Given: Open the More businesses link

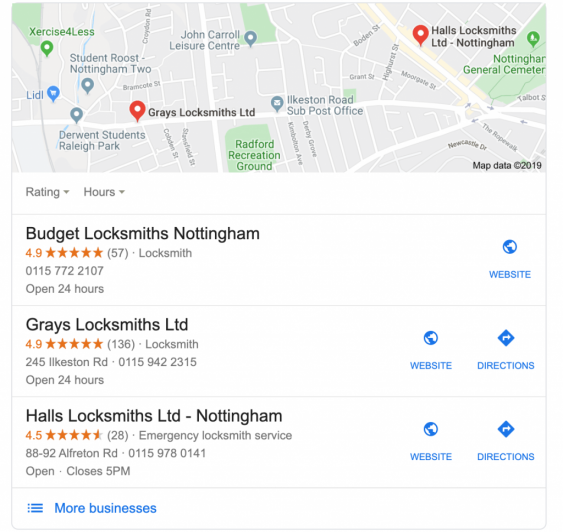Looking at the screenshot, I should coord(105,508).
